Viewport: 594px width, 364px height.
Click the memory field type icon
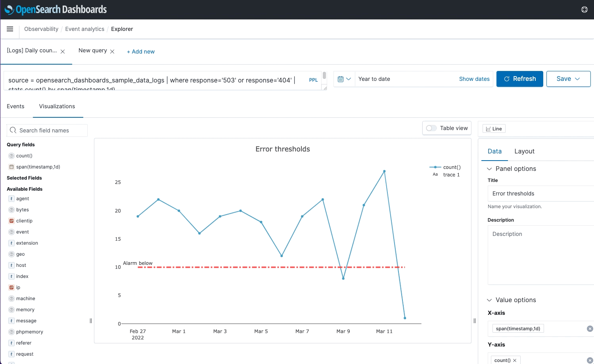click(x=11, y=310)
